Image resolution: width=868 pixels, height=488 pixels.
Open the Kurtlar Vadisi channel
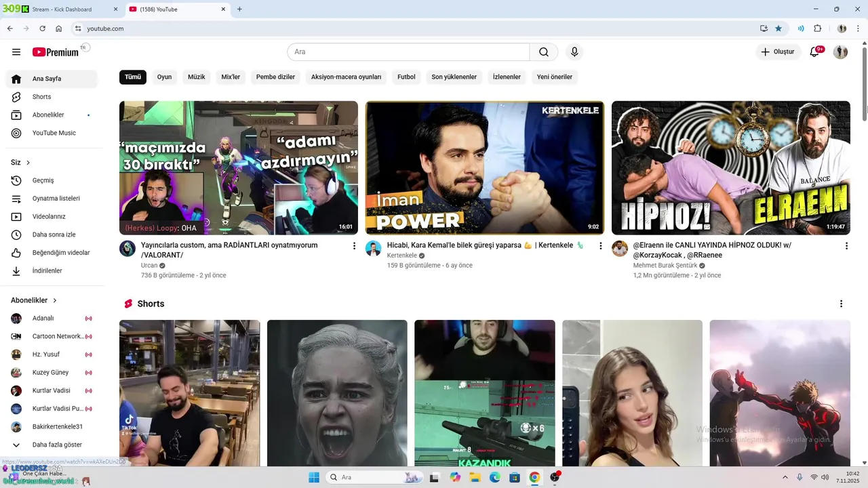pos(52,390)
